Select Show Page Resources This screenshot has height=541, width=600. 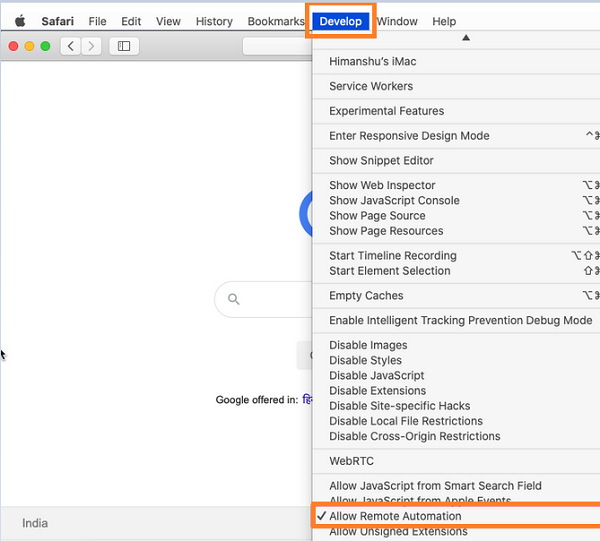coord(457,231)
